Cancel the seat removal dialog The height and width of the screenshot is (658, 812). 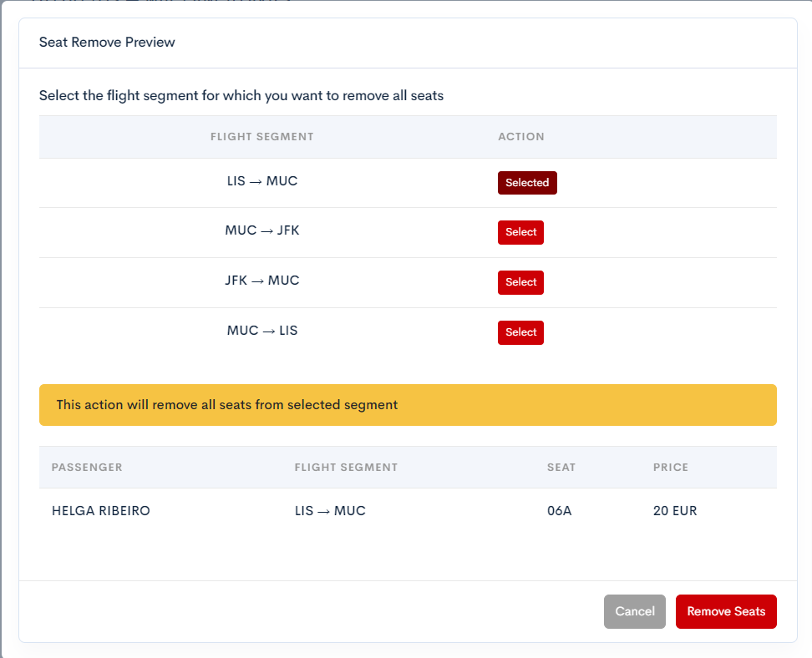pos(634,611)
